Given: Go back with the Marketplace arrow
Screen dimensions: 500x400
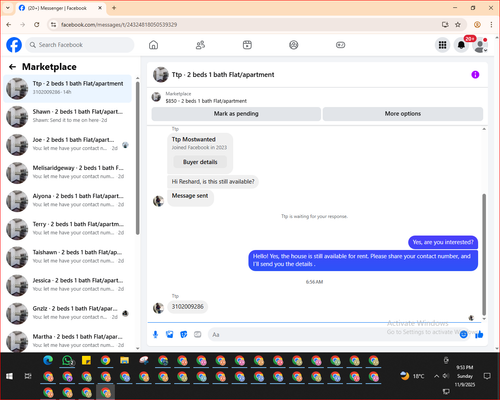Looking at the screenshot, I should 12,67.
